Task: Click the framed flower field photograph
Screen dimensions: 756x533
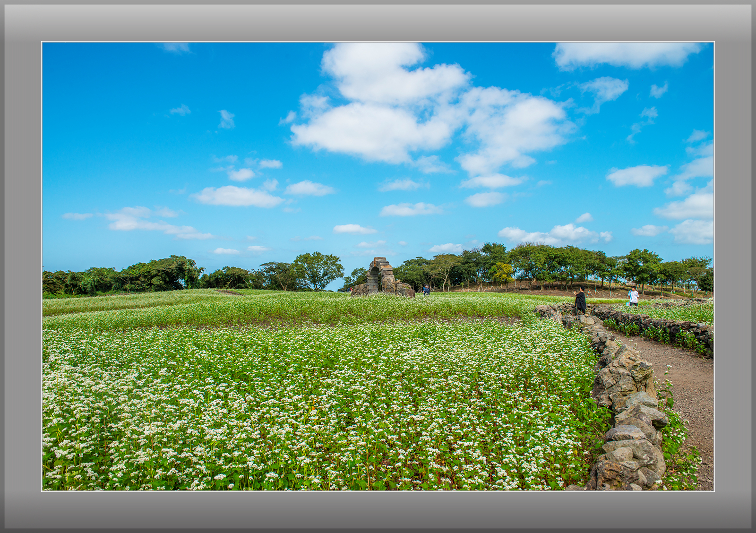Action: [x=378, y=266]
